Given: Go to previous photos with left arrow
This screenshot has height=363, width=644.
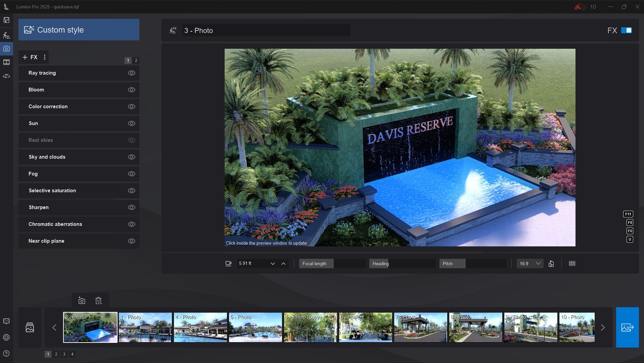Looking at the screenshot, I should 54,327.
